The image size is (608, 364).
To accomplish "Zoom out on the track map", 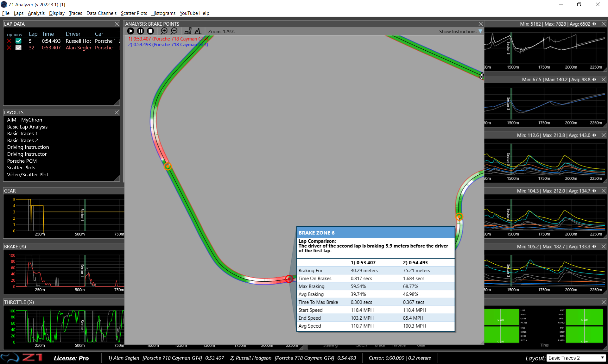I will [174, 31].
